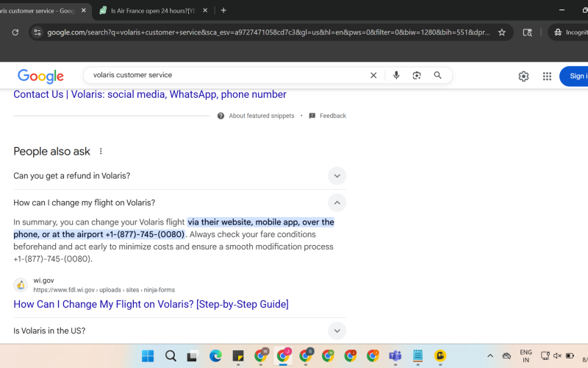Open How Can I Change My Flight guide link

click(151, 304)
